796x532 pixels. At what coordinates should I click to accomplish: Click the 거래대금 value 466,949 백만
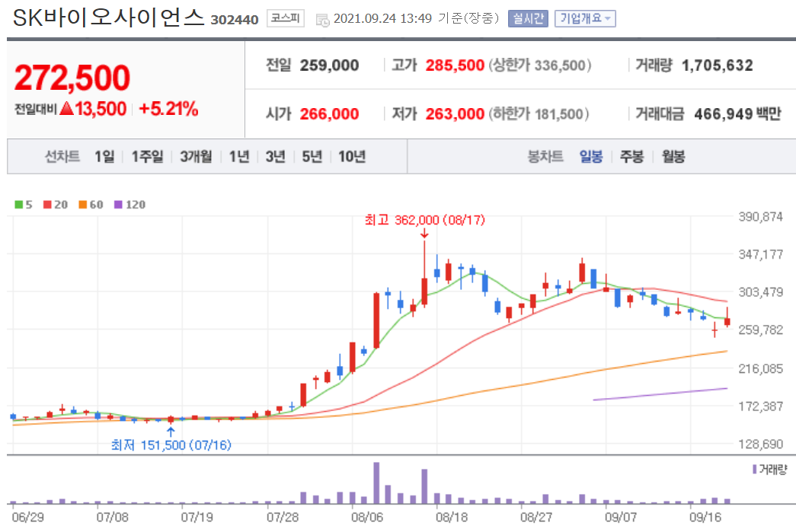coord(737,114)
